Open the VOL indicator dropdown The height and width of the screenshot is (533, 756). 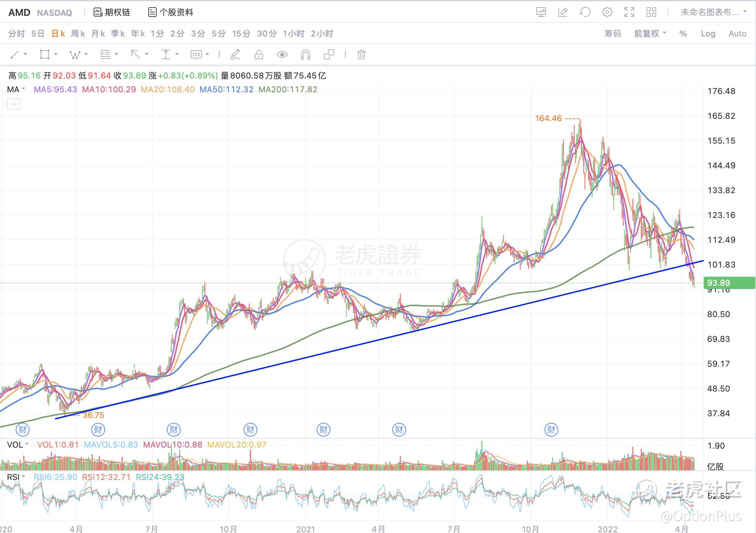coord(18,445)
